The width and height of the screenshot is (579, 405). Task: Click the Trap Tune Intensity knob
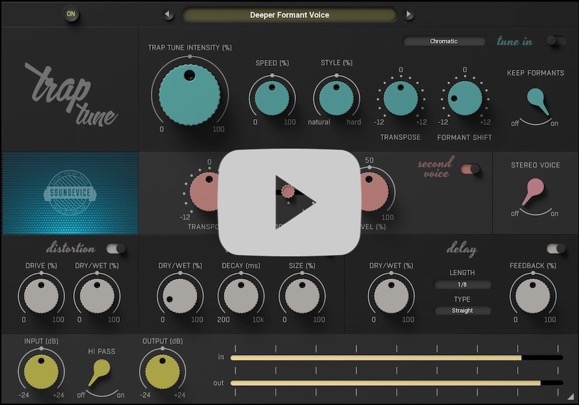pos(189,94)
